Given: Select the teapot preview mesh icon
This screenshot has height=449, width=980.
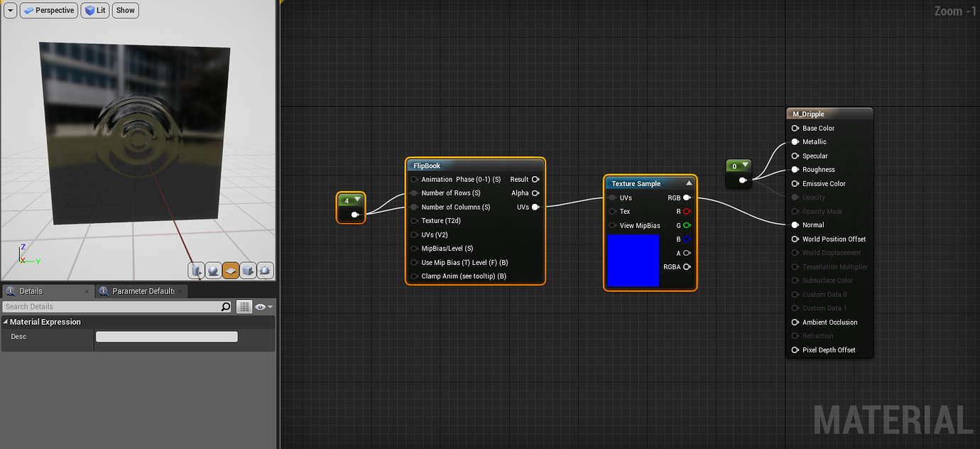Looking at the screenshot, I should coord(265,271).
